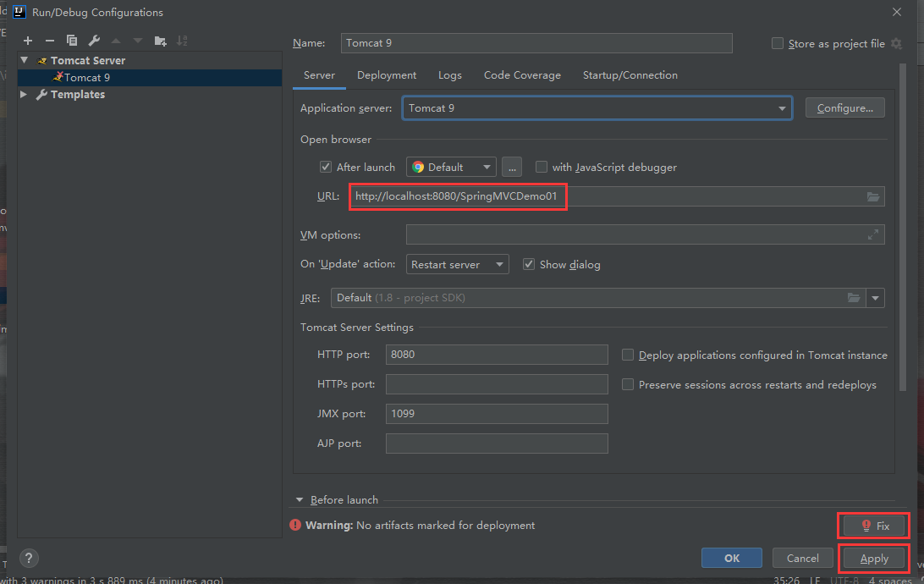Click the Cancel button

[x=803, y=558]
